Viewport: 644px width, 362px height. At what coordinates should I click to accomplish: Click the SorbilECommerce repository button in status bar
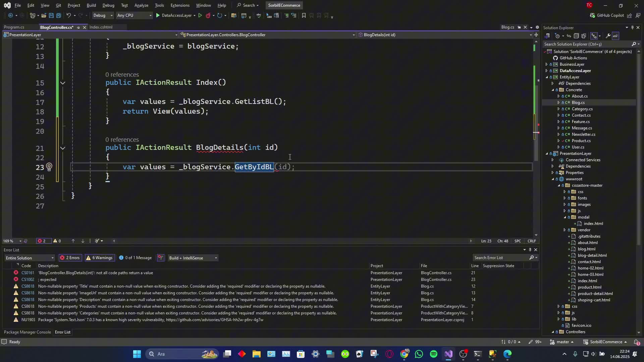pos(605,342)
